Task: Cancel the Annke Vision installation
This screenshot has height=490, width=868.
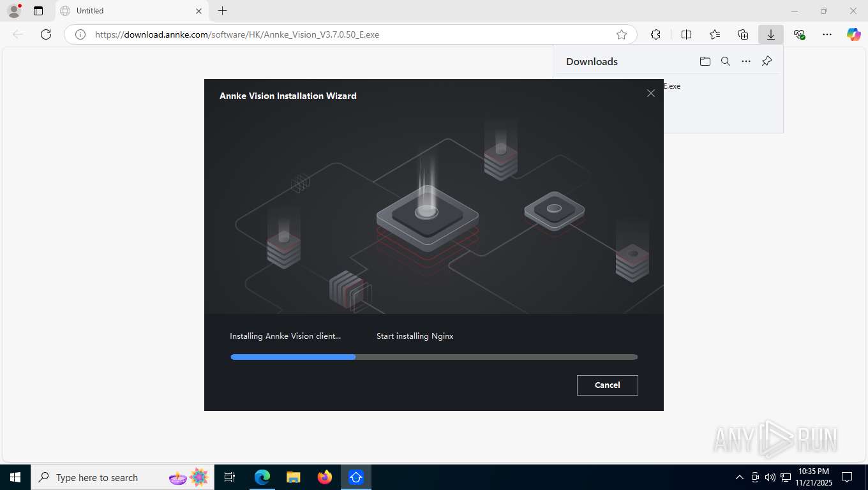Action: (607, 385)
